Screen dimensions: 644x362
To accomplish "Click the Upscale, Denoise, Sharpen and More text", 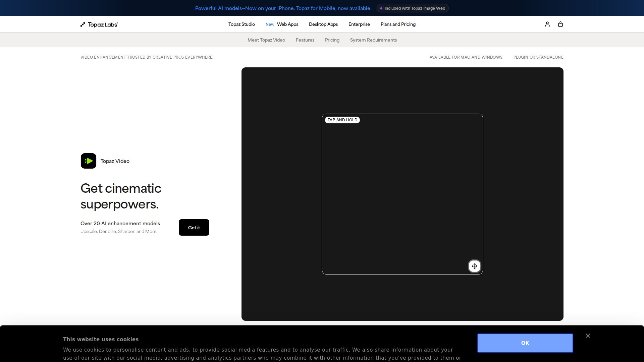I will (x=118, y=232).
